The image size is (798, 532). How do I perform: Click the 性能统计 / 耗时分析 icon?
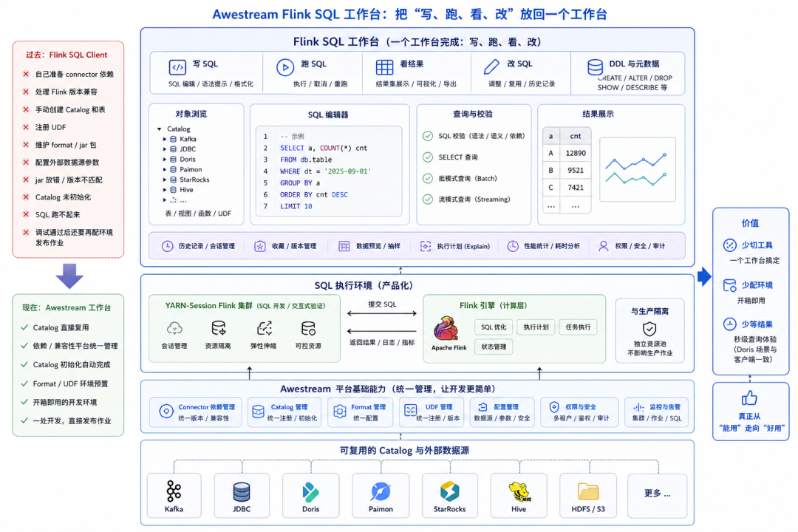pos(513,246)
